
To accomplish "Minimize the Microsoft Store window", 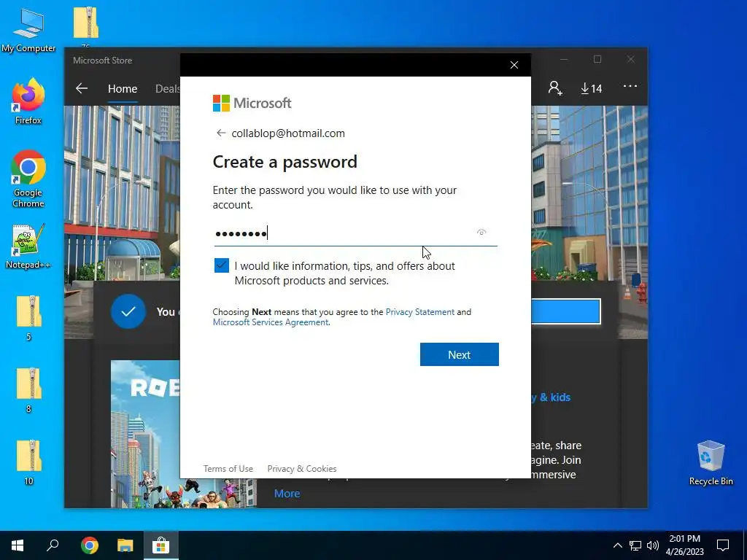I will point(564,60).
